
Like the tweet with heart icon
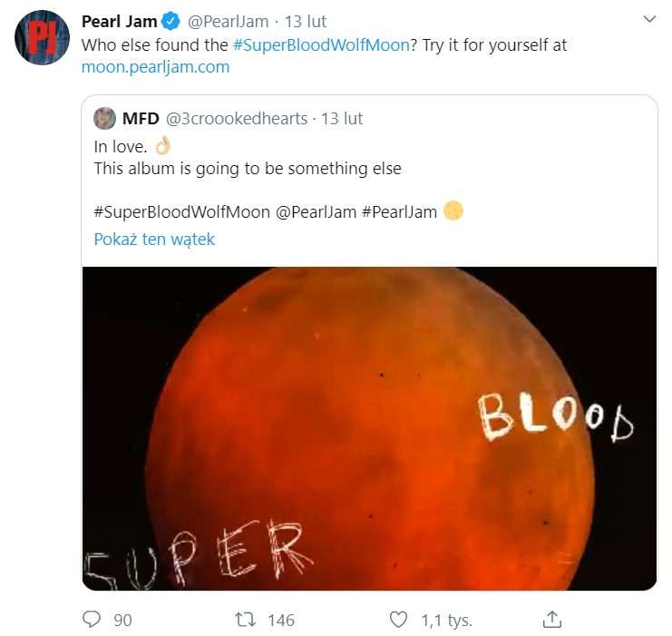pos(398,620)
